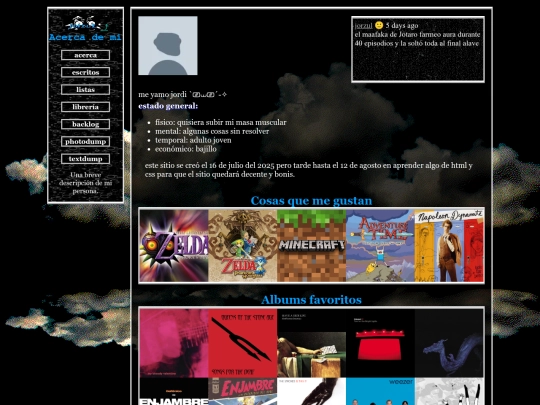Click the Acerca de mi heading

pos(85,37)
